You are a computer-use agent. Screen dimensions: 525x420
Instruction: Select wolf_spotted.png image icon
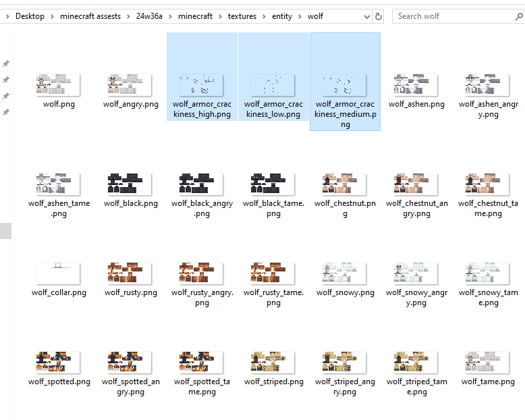coord(58,363)
